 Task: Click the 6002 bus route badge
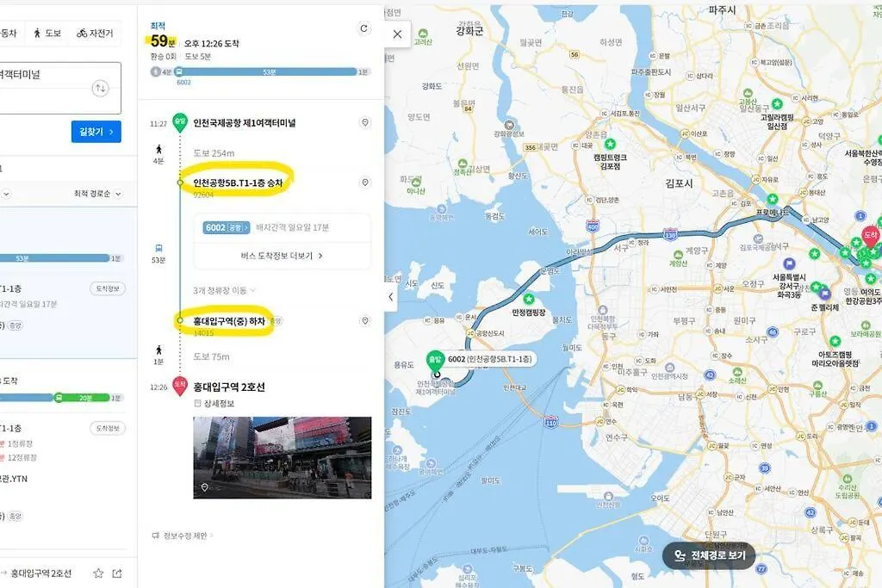tap(227, 227)
